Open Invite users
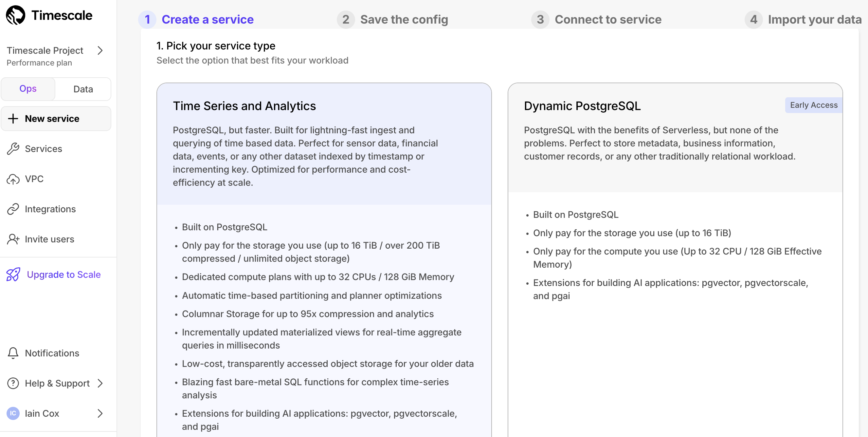 49,239
